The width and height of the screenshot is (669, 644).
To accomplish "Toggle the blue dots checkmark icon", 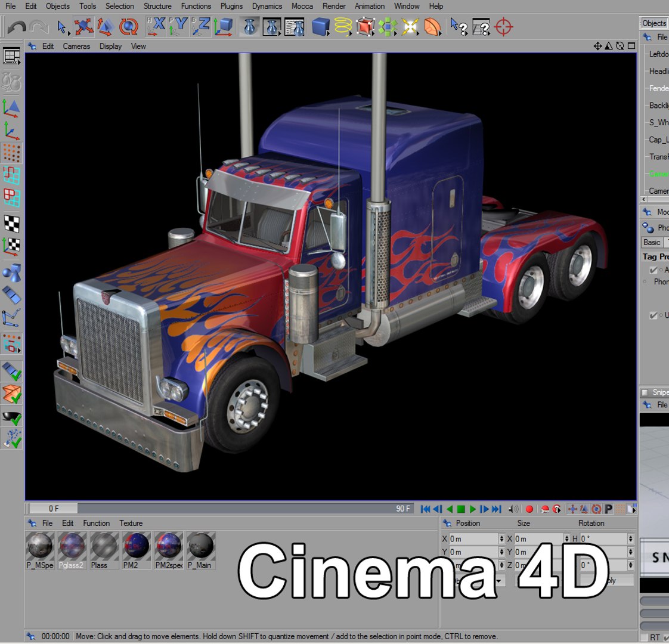I will [x=11, y=439].
